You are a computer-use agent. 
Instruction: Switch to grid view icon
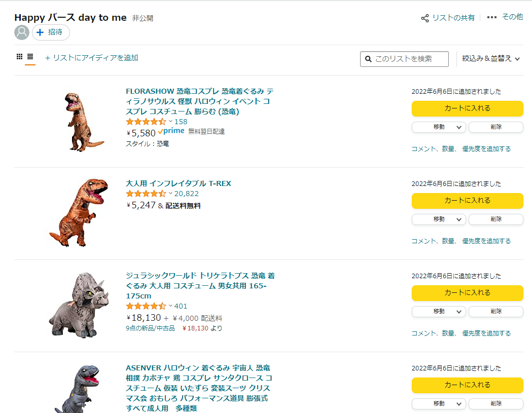click(20, 57)
